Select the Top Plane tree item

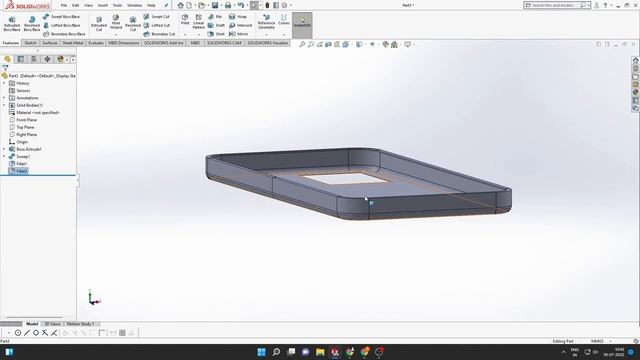pos(25,127)
